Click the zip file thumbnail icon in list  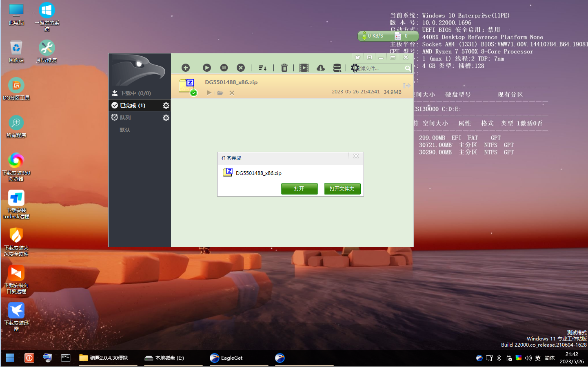187,87
